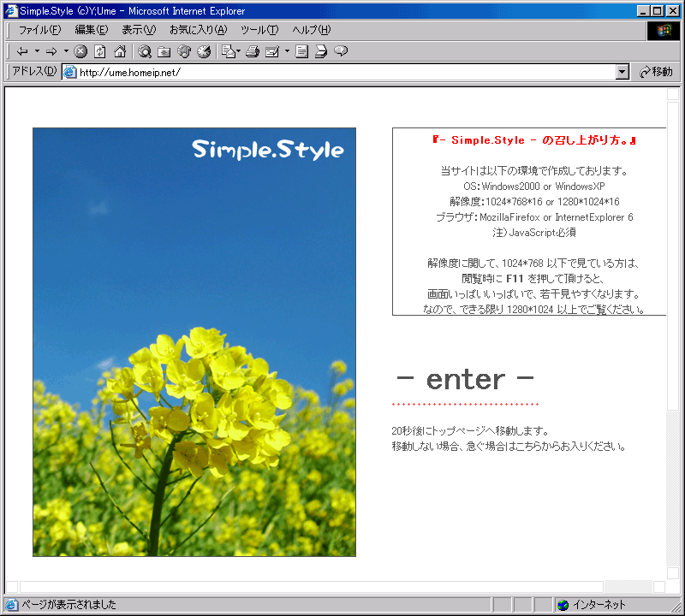Click the horizontal scrollbar right arrow
The width and height of the screenshot is (685, 616).
(659, 587)
